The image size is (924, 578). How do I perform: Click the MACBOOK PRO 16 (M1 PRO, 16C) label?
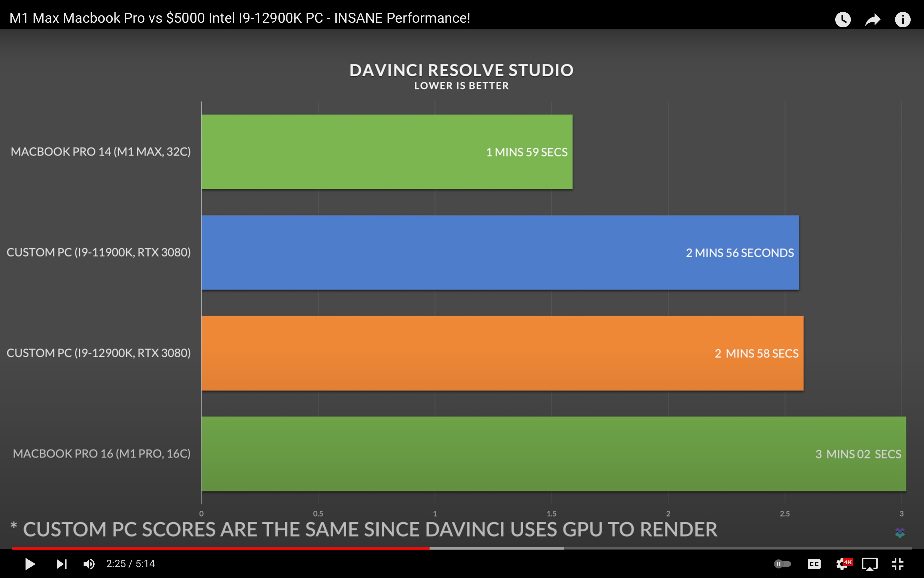(102, 454)
